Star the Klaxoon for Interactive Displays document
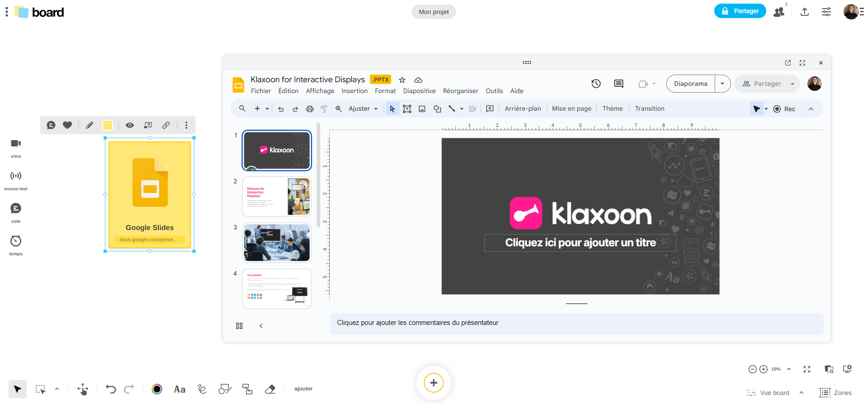This screenshot has width=868, height=404. (402, 80)
